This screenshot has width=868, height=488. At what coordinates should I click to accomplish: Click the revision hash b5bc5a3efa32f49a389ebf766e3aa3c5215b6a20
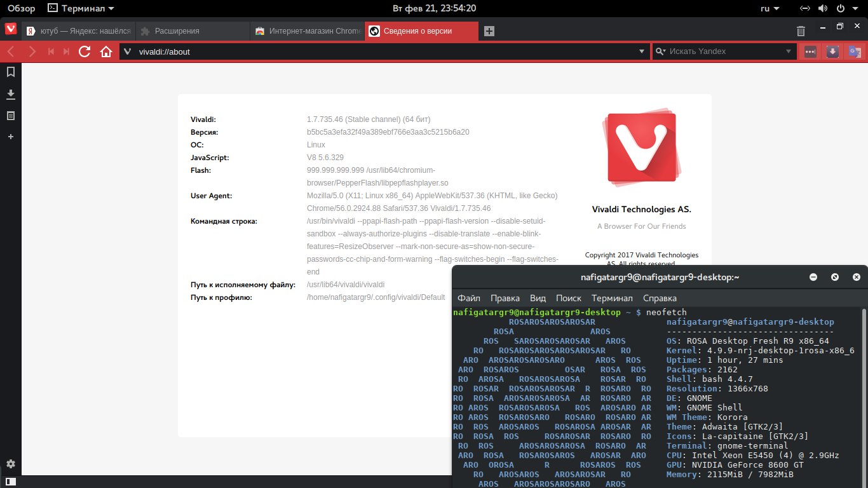pyautogui.click(x=388, y=132)
